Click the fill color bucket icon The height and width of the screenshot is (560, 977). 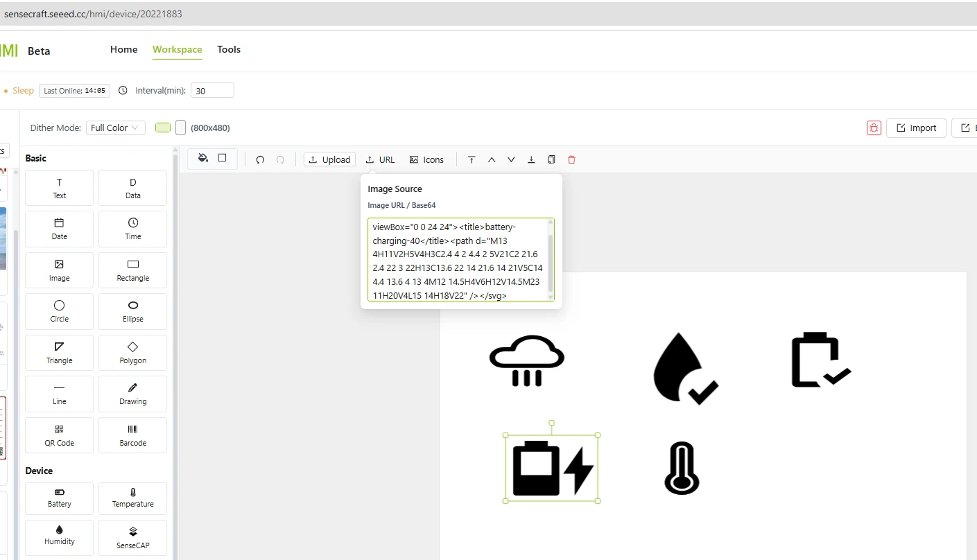pos(203,158)
